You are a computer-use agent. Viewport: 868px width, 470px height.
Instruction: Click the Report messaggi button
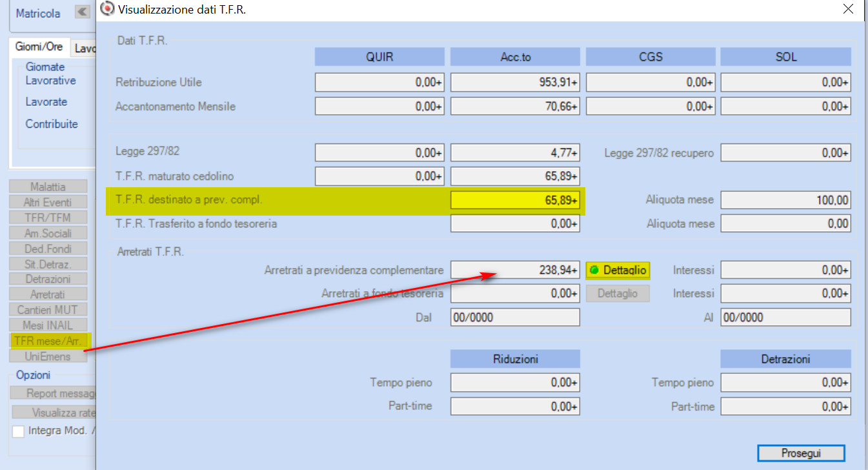click(x=54, y=393)
